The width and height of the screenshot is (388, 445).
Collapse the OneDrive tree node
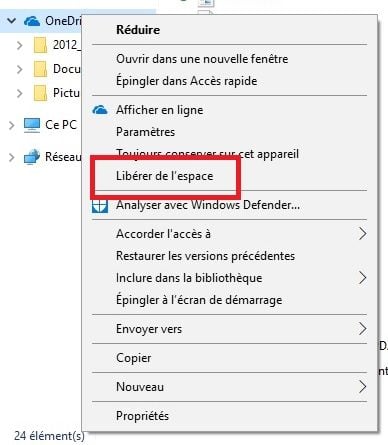tap(12, 21)
